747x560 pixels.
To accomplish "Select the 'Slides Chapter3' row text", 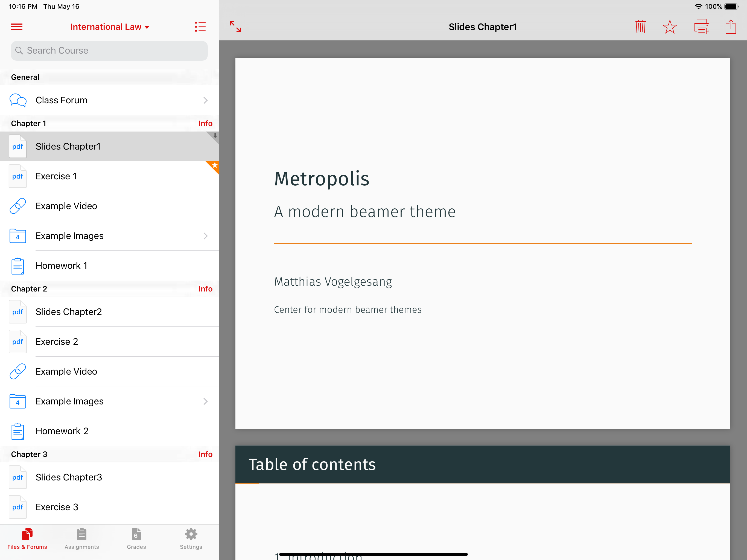I will [x=69, y=477].
